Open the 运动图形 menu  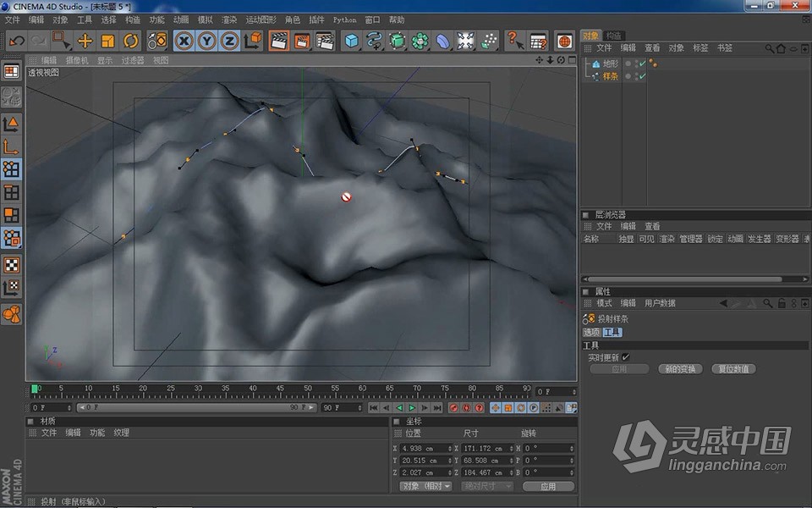click(261, 19)
